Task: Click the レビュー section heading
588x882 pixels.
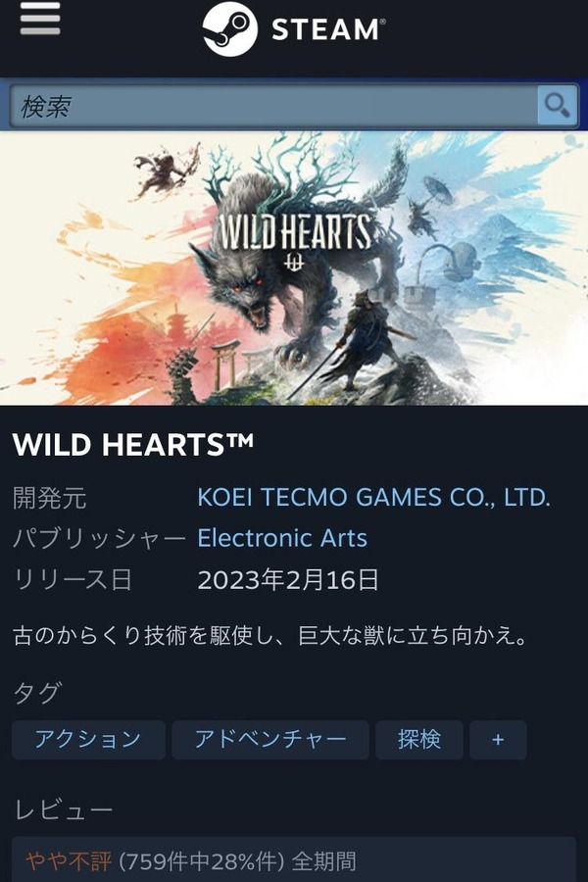Action: coord(63,810)
